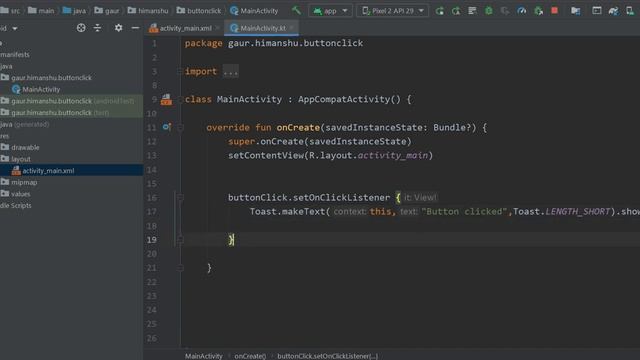
Task: Select gaur.himanshu.buttonclick main package
Action: [x=51, y=78]
